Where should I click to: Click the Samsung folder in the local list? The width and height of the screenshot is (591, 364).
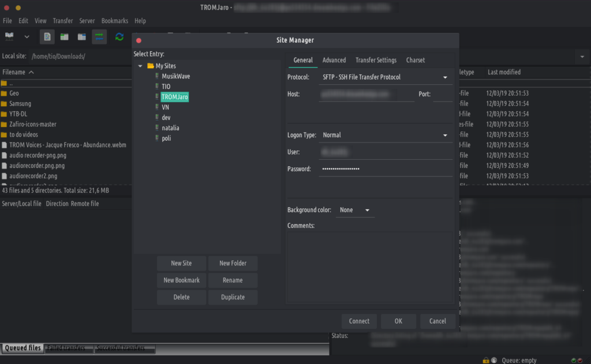tap(20, 103)
